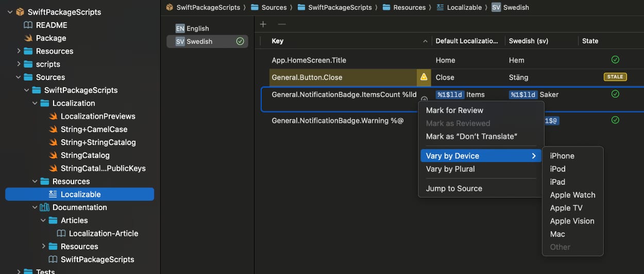Collapse the Documentation group
This screenshot has width=644, height=274.
[35, 207]
